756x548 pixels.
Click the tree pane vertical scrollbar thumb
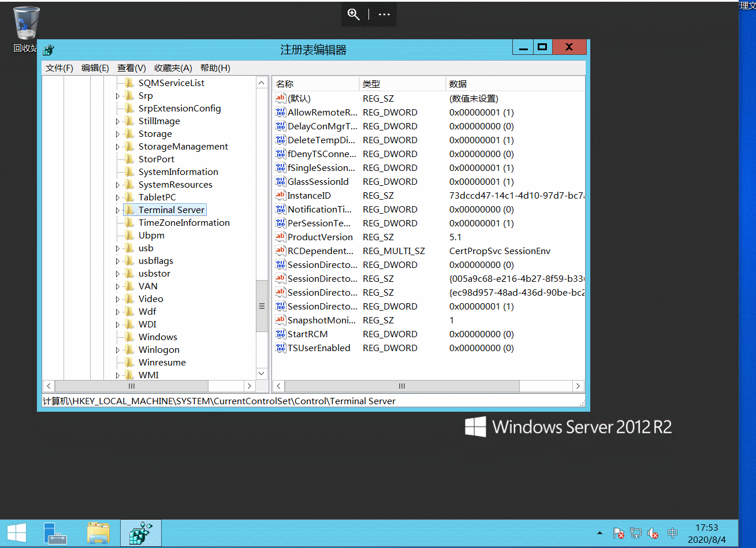click(x=262, y=306)
